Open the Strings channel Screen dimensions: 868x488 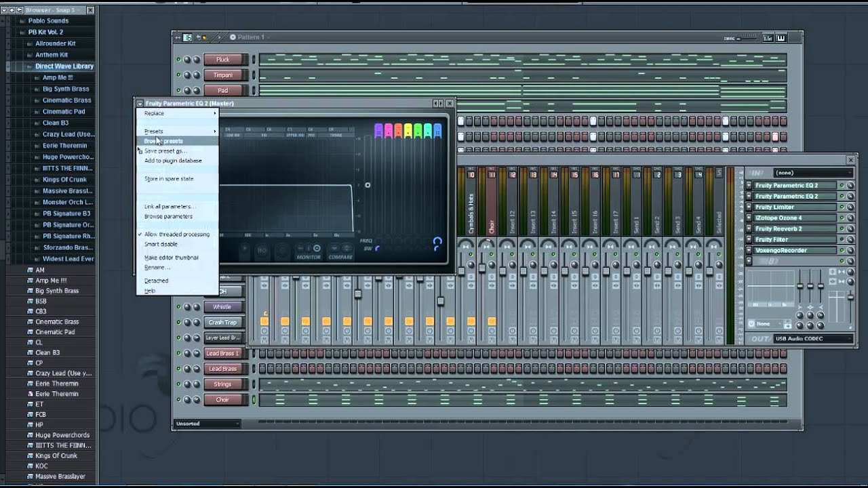[222, 384]
